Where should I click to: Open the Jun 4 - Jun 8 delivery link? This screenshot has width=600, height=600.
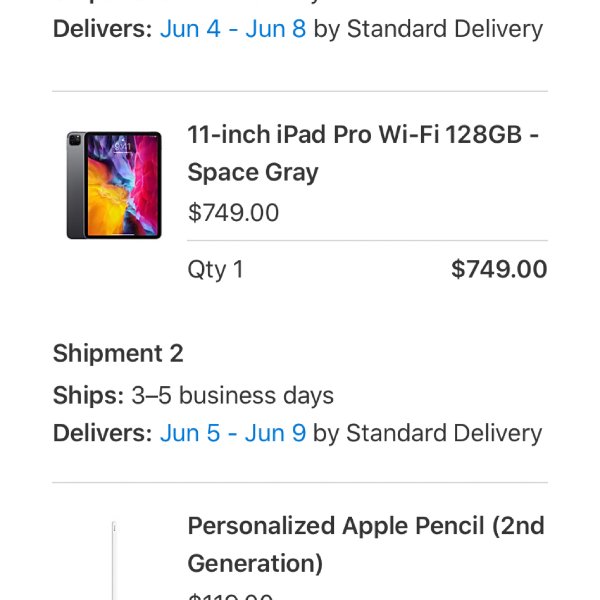pos(233,29)
